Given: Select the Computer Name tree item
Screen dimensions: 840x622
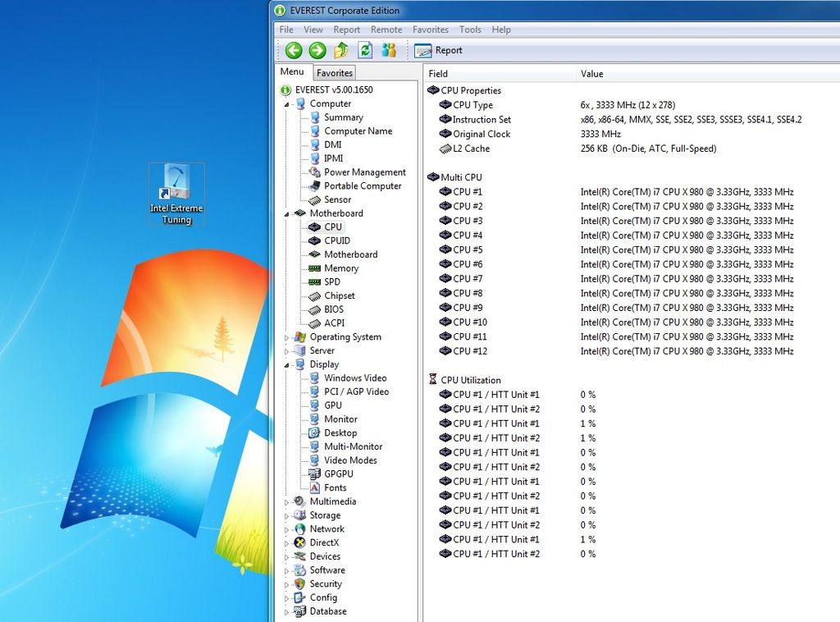Looking at the screenshot, I should [358, 130].
